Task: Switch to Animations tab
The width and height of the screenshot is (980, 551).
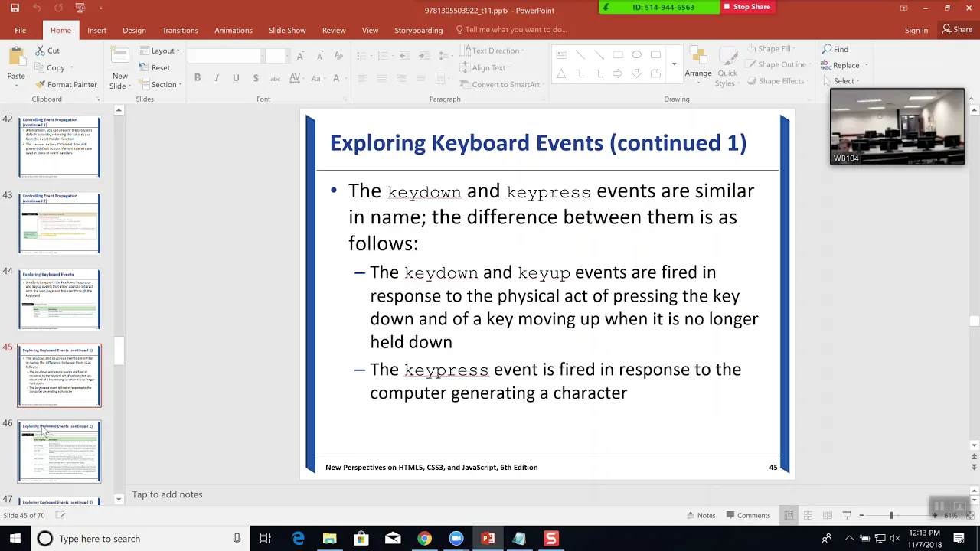Action: tap(234, 30)
